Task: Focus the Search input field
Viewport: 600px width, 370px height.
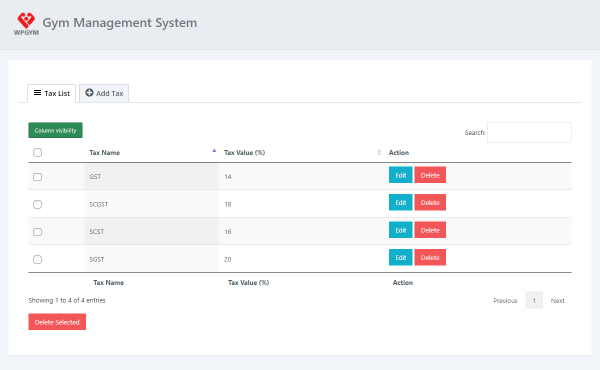Action: 529,132
